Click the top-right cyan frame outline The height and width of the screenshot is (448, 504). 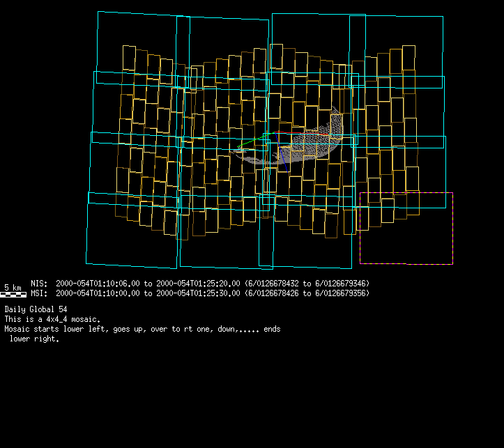tap(443, 42)
